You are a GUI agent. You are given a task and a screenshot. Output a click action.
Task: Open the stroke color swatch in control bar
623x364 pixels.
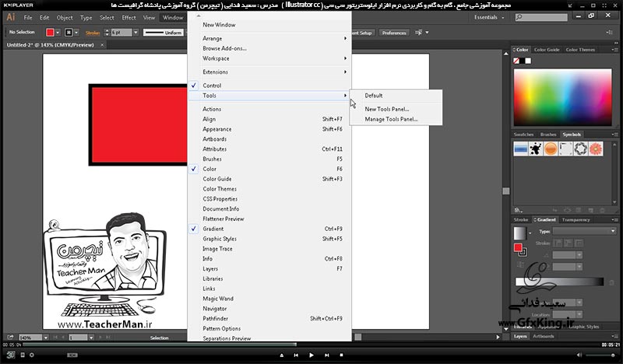click(x=69, y=33)
